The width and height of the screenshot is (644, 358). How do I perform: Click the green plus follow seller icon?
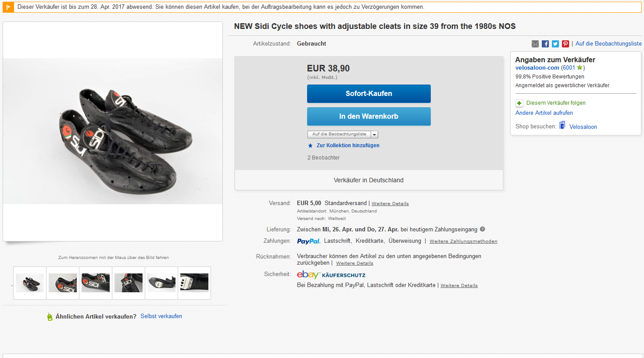519,103
